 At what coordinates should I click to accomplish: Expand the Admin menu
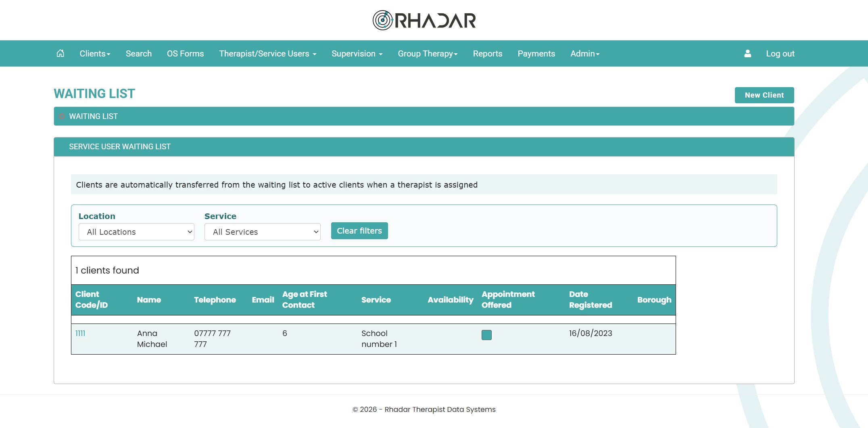tap(585, 54)
